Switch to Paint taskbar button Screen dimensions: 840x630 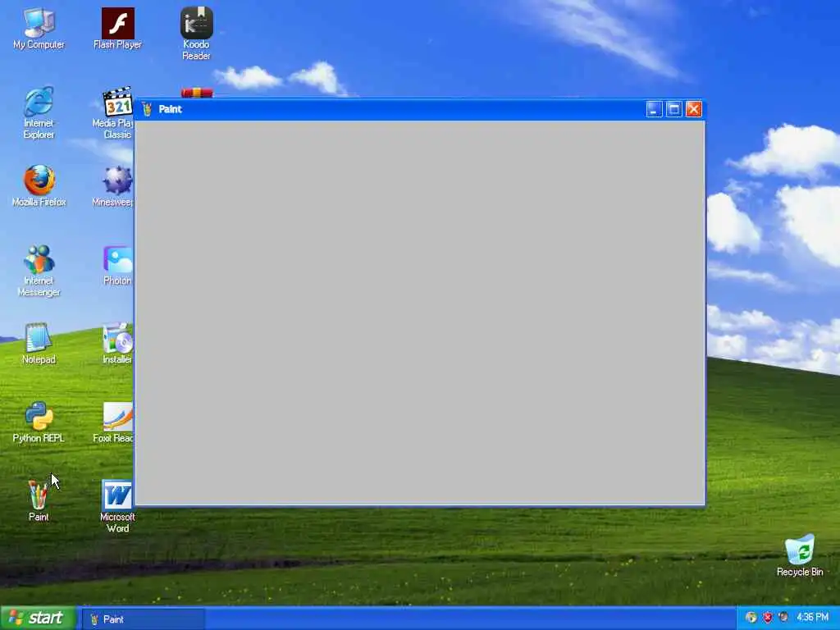[x=144, y=619]
